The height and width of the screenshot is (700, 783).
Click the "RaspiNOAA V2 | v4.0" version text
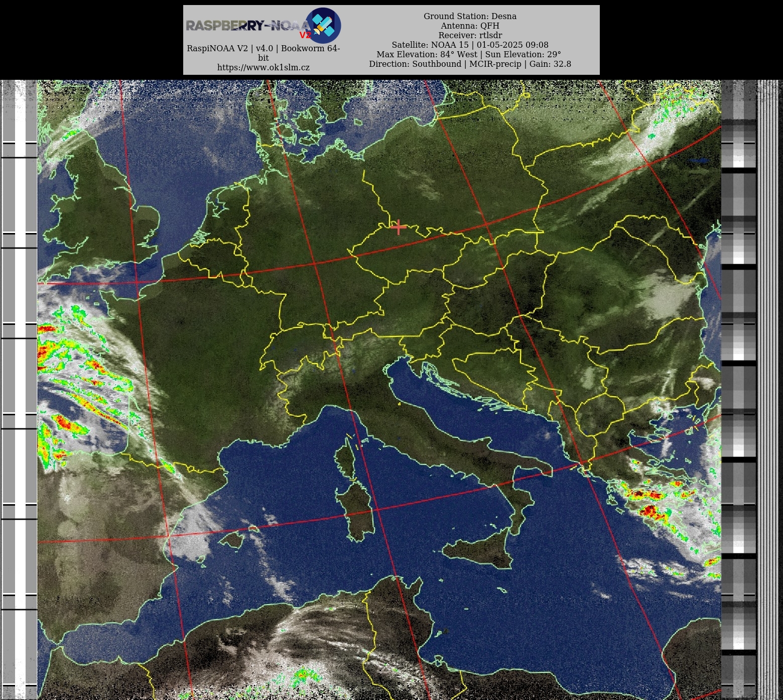(264, 53)
